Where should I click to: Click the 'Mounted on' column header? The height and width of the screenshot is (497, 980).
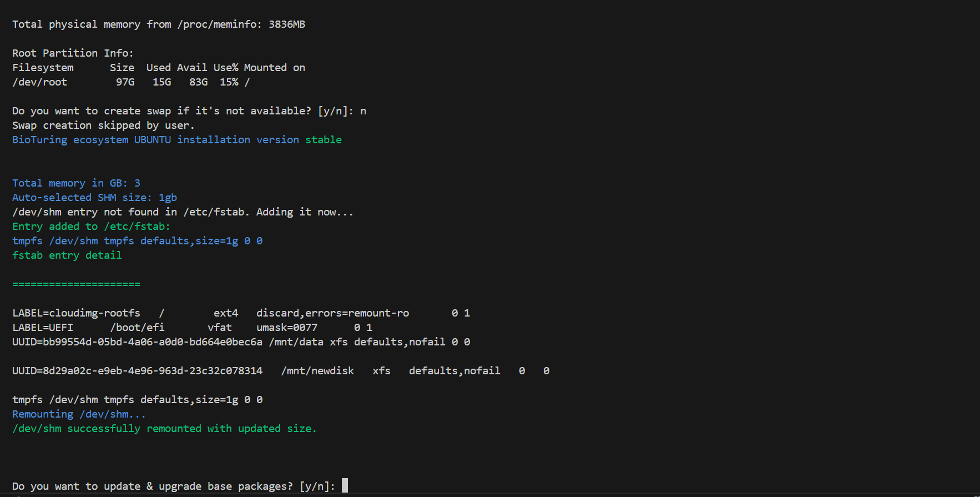274,68
